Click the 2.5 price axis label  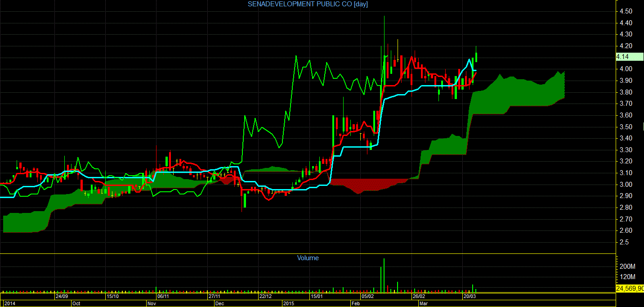624,242
